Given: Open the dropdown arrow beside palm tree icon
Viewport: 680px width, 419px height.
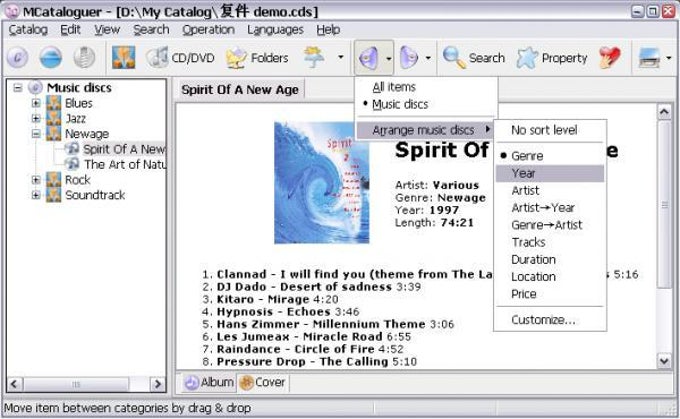Looking at the screenshot, I should pos(340,57).
